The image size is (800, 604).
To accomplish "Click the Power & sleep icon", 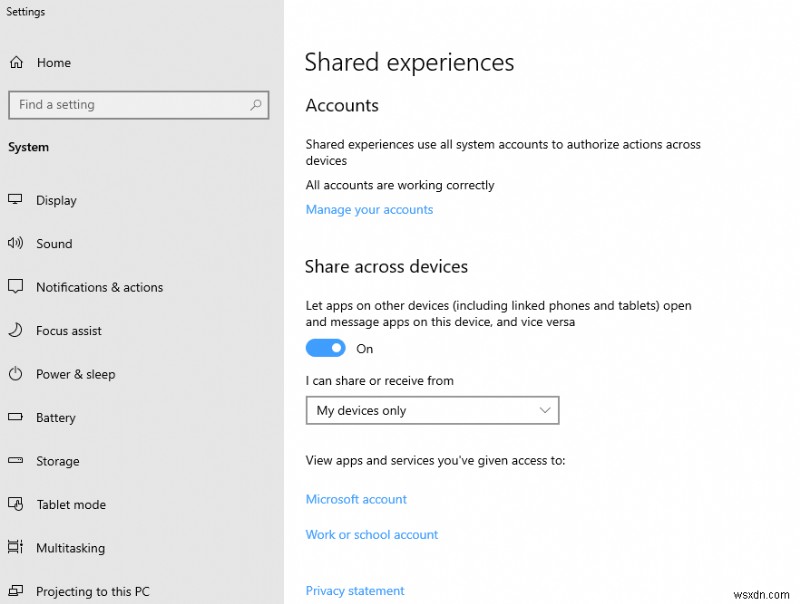I will pos(16,374).
